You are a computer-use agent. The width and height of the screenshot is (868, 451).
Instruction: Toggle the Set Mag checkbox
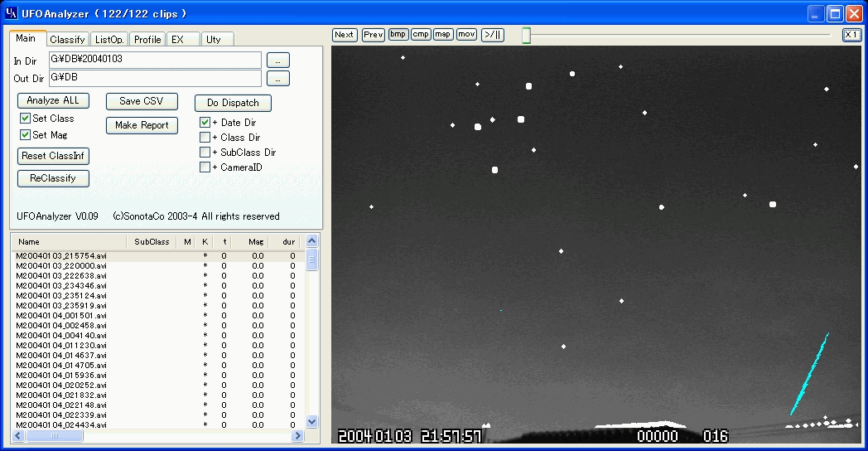pyautogui.click(x=26, y=135)
